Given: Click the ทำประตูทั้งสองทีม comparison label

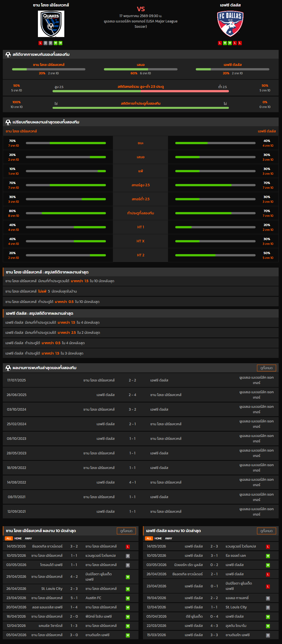Looking at the screenshot, I should point(140,213).
